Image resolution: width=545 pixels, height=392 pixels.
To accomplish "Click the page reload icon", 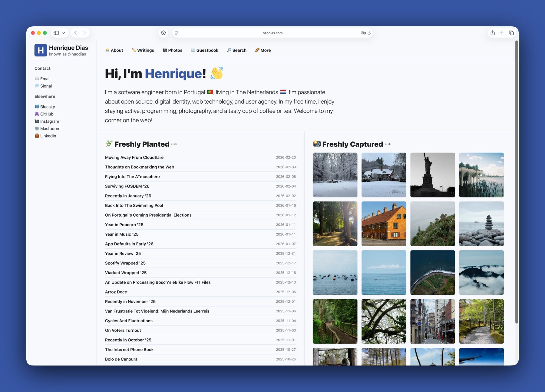I will pos(369,33).
